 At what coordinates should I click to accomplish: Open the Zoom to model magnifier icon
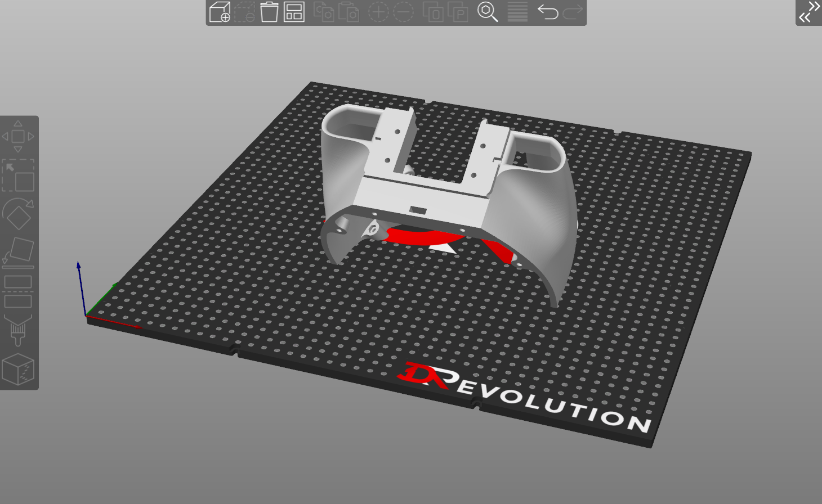click(488, 12)
